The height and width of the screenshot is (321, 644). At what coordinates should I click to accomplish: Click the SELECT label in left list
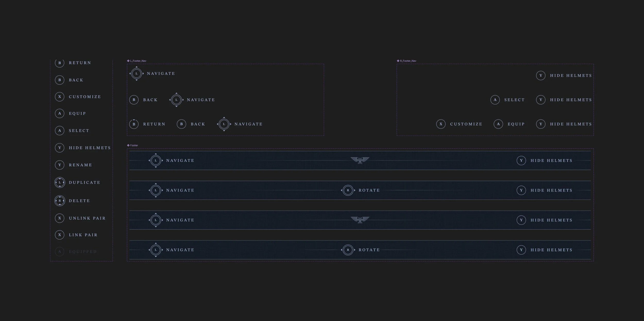pos(79,131)
